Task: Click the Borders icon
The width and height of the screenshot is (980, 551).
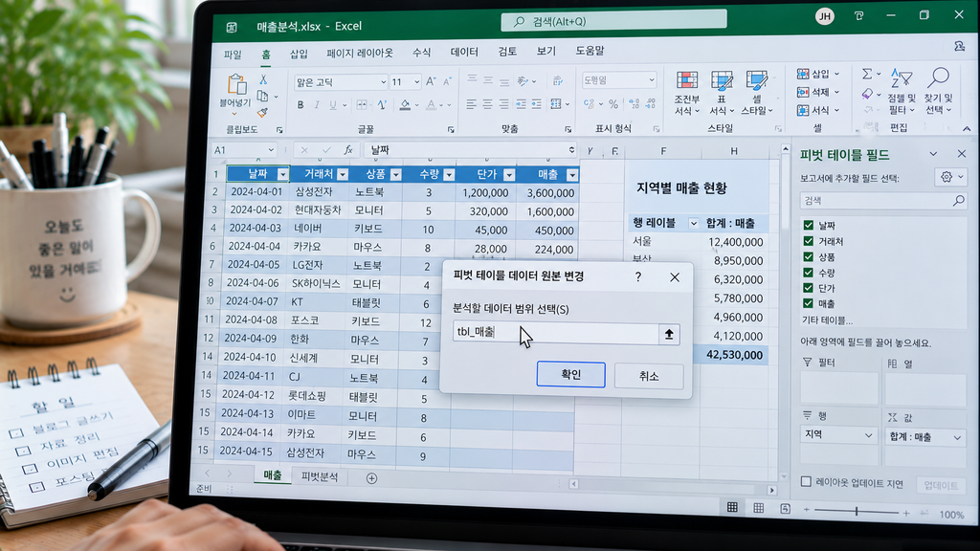Action: [x=361, y=105]
